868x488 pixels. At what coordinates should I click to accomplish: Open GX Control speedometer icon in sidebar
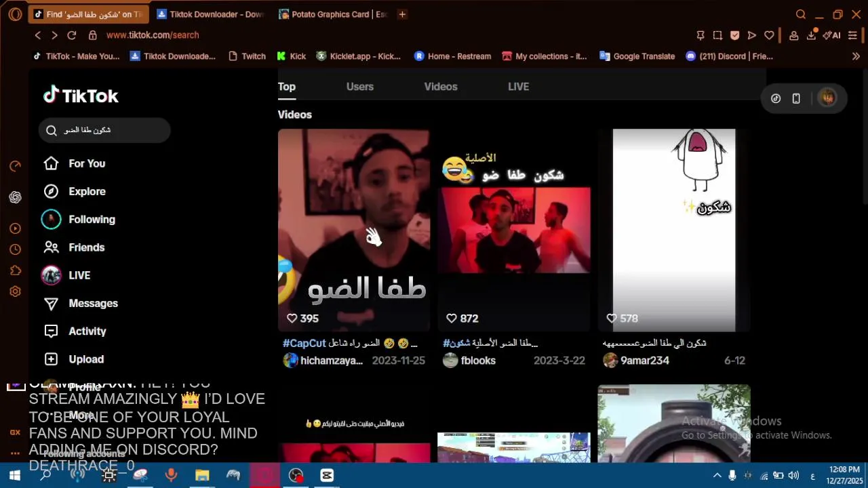coord(15,166)
